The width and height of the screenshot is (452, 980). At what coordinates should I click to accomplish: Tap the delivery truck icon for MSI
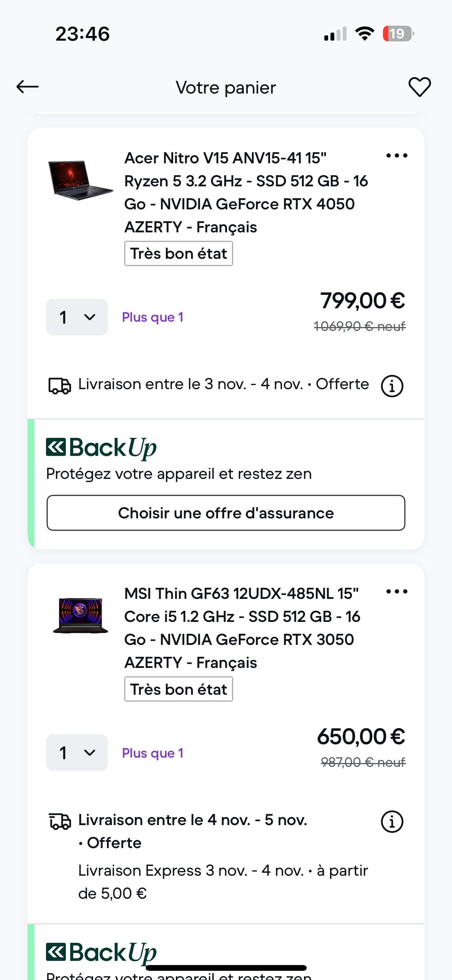pos(60,822)
